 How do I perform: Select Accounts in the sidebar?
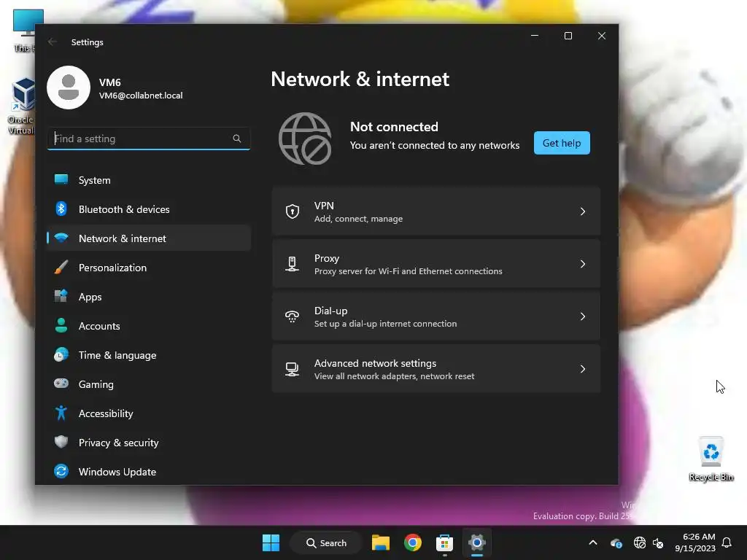pos(149,326)
